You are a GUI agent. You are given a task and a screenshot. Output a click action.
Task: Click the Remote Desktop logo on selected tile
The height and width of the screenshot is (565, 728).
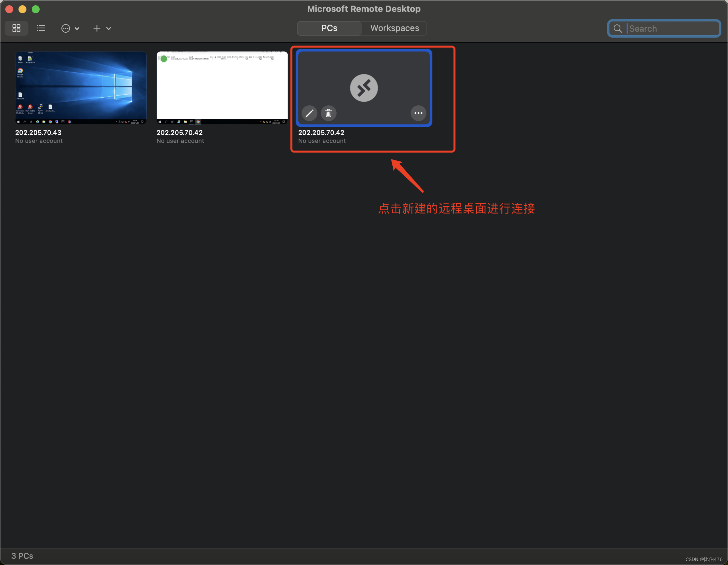coord(364,88)
